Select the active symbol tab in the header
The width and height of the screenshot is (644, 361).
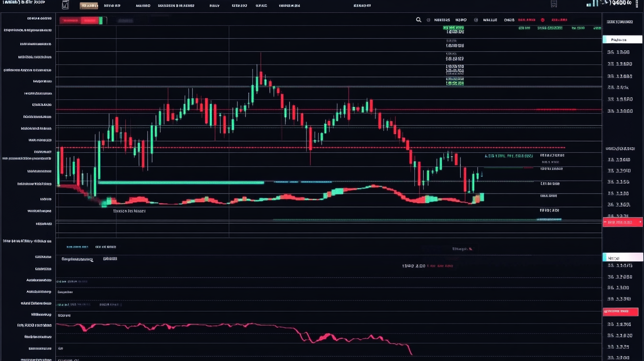(x=89, y=6)
